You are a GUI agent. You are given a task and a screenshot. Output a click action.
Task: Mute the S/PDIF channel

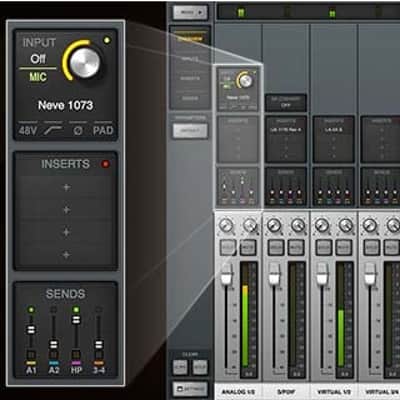296,248
